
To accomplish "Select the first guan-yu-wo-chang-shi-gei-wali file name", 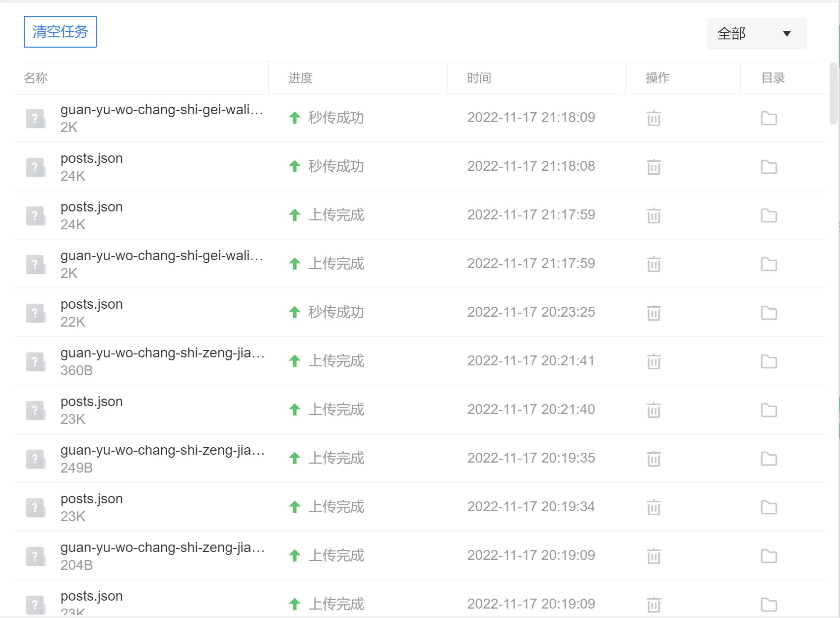I will [x=161, y=110].
